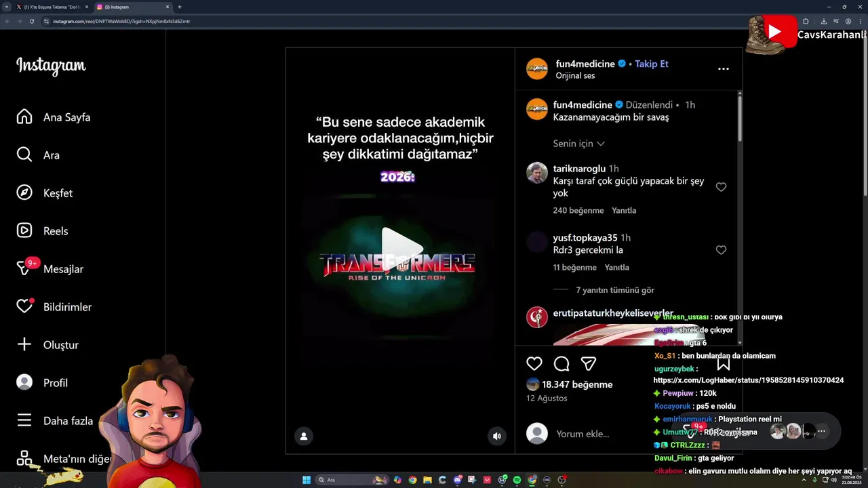Show tagged people icon on the reel
The height and width of the screenshot is (488, 868).
(304, 436)
